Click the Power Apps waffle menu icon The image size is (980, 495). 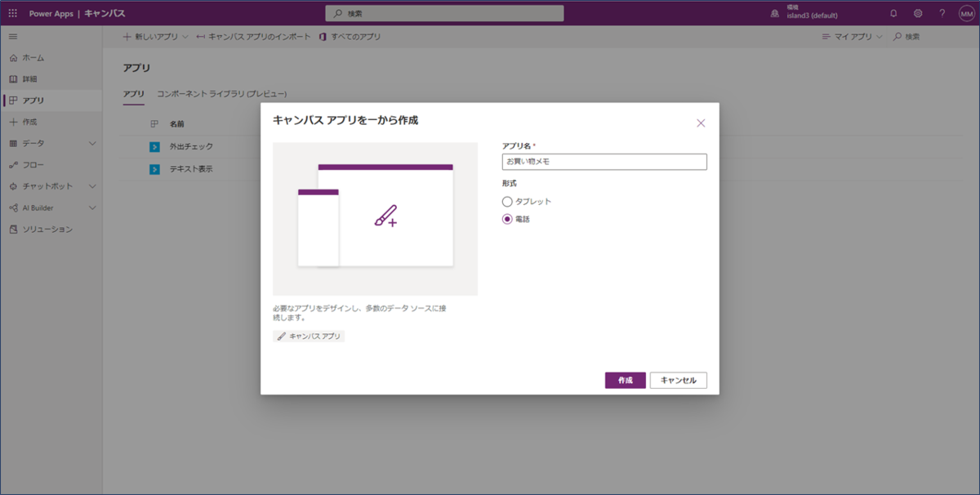(x=12, y=13)
